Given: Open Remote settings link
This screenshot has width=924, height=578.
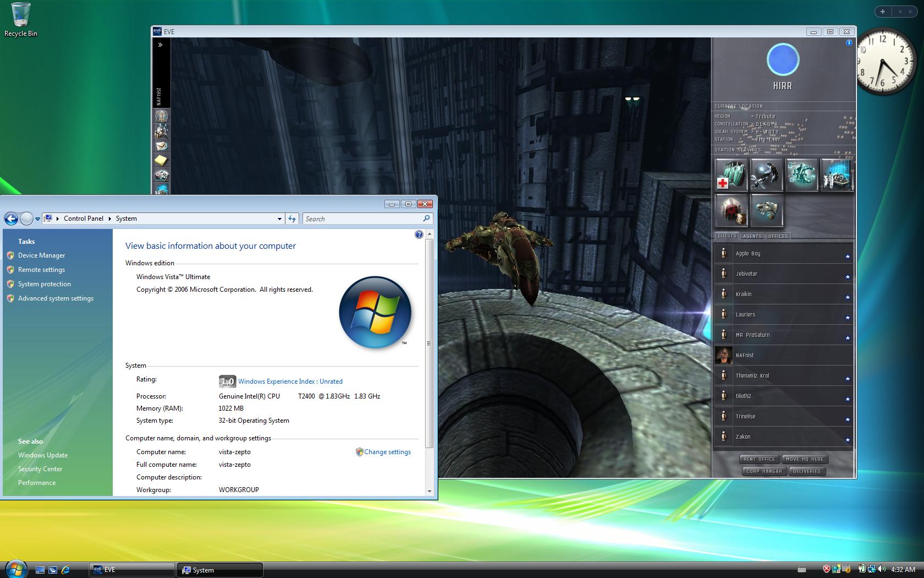Looking at the screenshot, I should click(x=41, y=270).
